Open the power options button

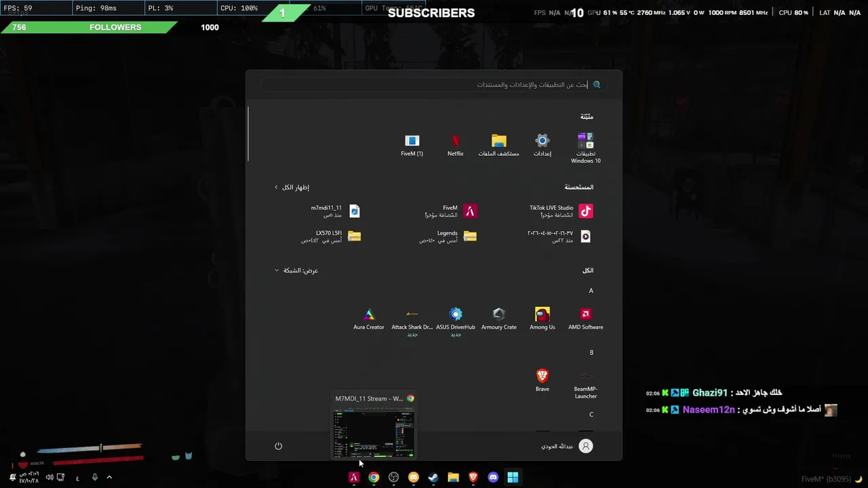coord(278,446)
